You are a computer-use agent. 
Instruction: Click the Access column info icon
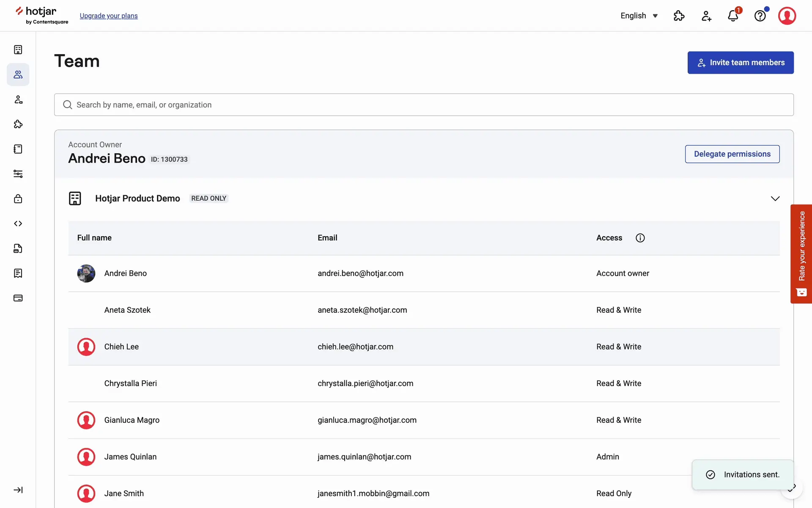click(640, 238)
